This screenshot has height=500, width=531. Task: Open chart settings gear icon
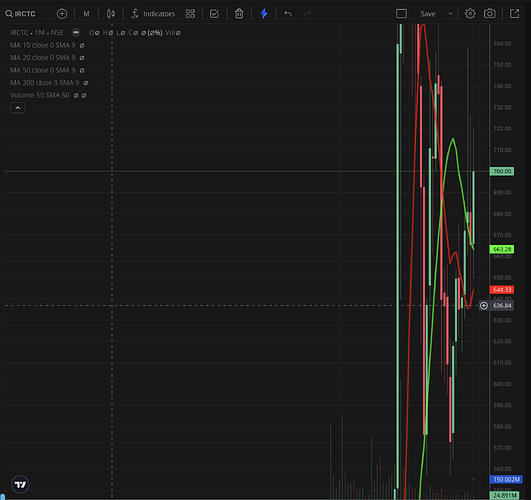[470, 14]
